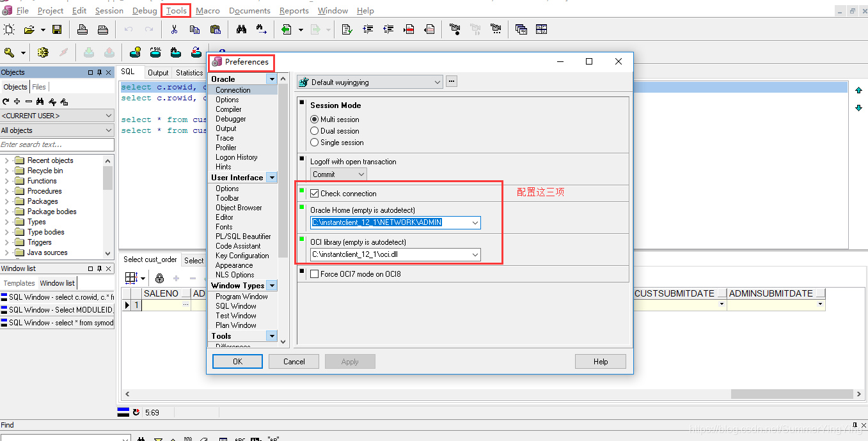Collapse the User Interface section arrow

(x=272, y=178)
